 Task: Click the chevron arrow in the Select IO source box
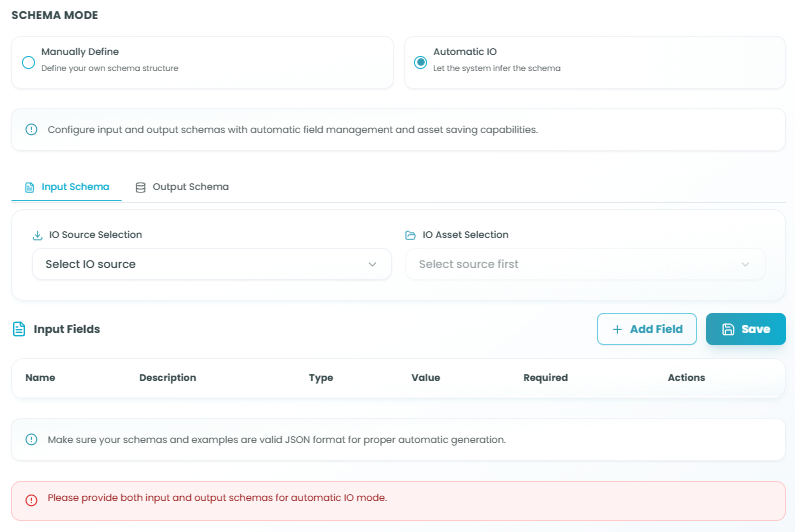click(x=372, y=264)
